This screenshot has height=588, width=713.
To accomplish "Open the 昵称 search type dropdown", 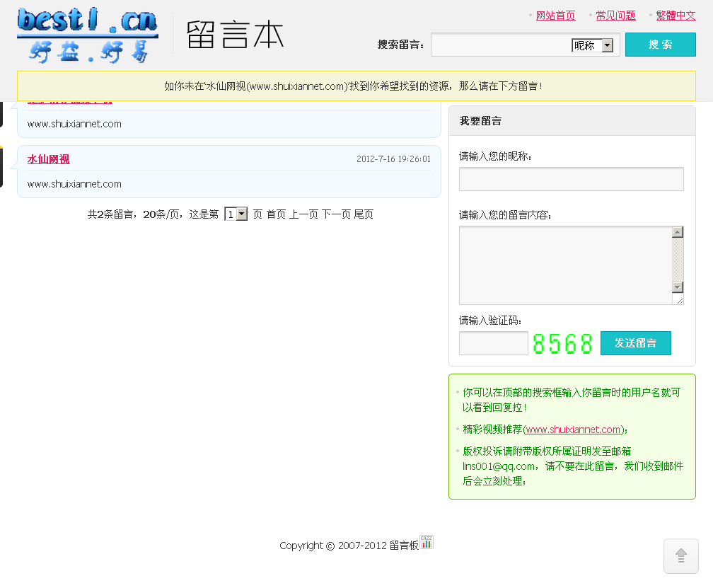I will coord(607,46).
